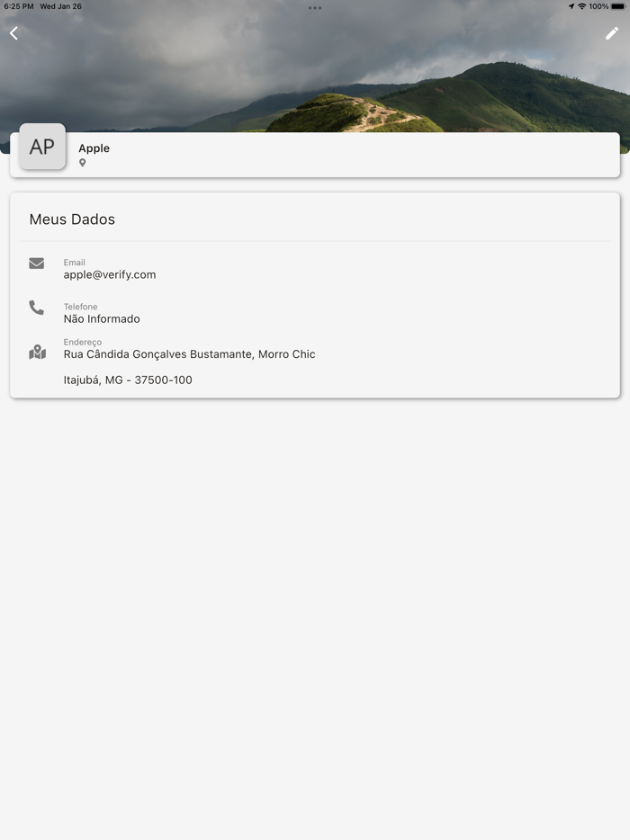Tap the Endereço field label
This screenshot has height=840, width=630.
click(83, 342)
